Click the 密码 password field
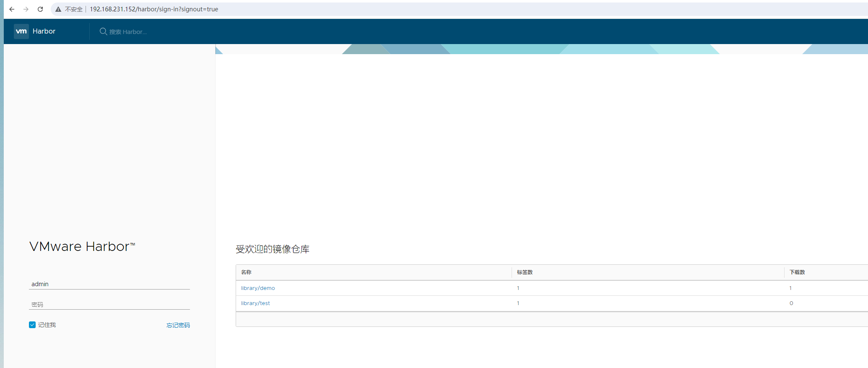Viewport: 868px width, 368px height. (109, 305)
